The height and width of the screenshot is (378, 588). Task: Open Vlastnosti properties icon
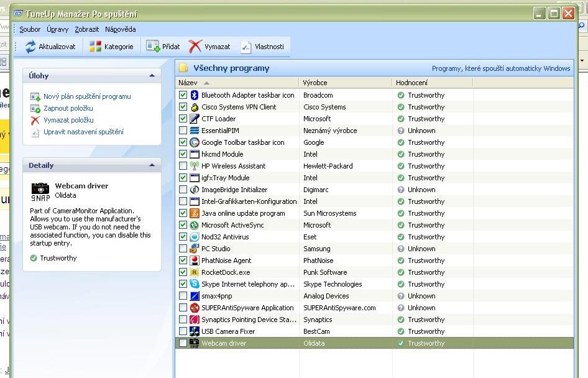[x=246, y=47]
